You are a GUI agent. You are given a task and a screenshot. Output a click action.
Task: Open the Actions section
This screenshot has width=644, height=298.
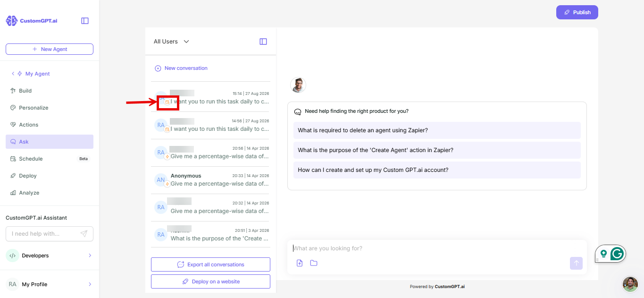50,125
